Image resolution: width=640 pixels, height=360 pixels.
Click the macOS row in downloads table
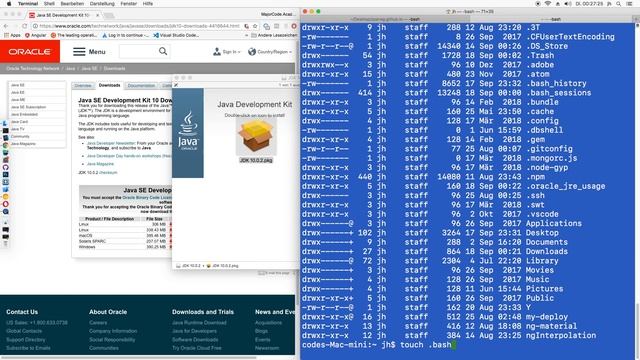click(x=124, y=236)
